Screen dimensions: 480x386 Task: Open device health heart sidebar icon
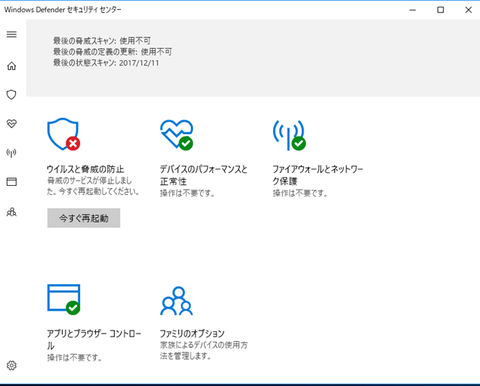12,124
